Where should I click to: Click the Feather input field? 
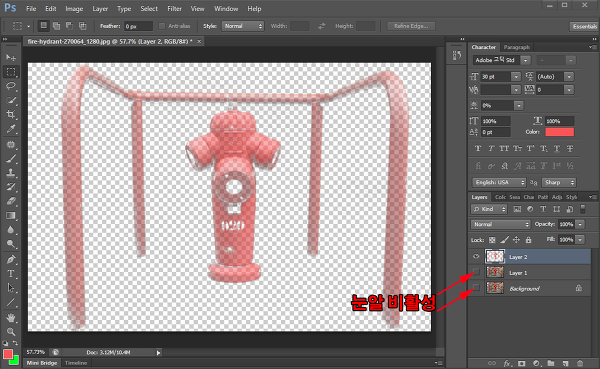click(138, 26)
